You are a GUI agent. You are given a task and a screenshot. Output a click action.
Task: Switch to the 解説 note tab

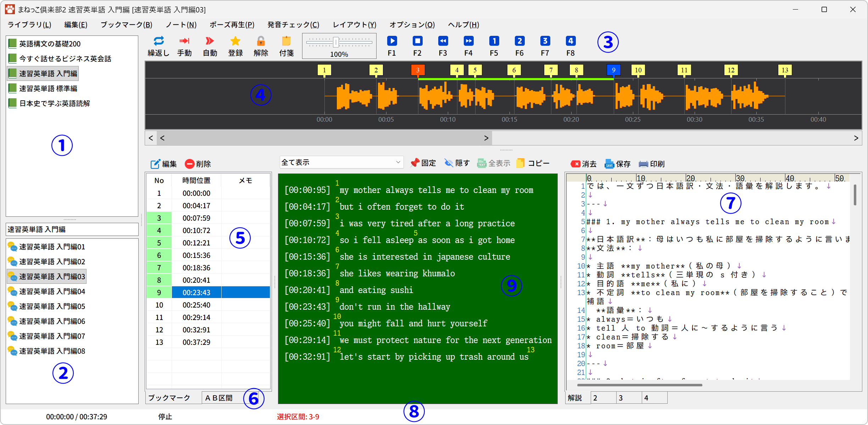578,398
